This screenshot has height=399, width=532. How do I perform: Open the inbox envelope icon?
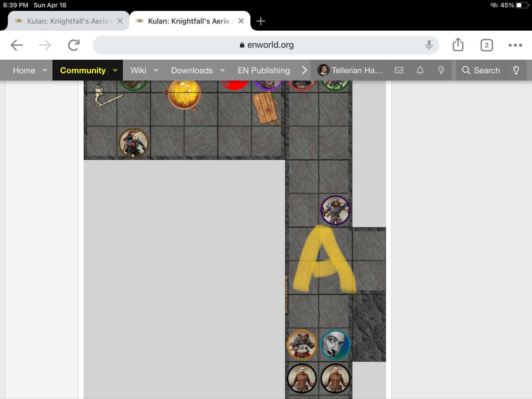399,70
